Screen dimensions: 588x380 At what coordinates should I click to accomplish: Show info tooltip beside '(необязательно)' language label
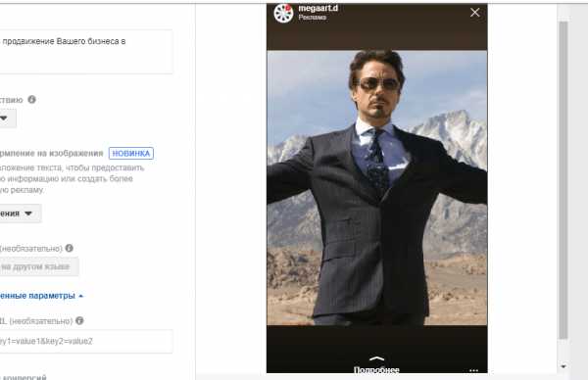[x=69, y=248]
